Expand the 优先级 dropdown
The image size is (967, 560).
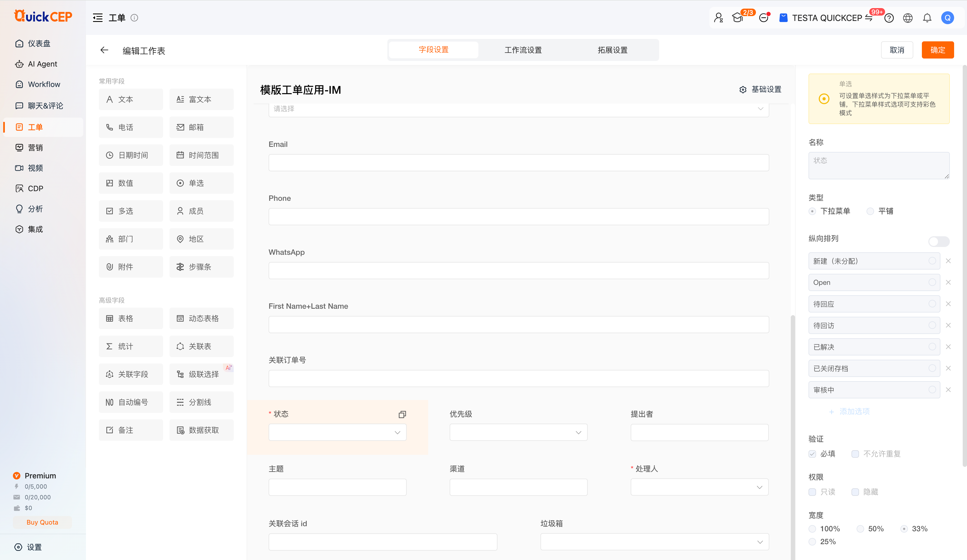[518, 432]
